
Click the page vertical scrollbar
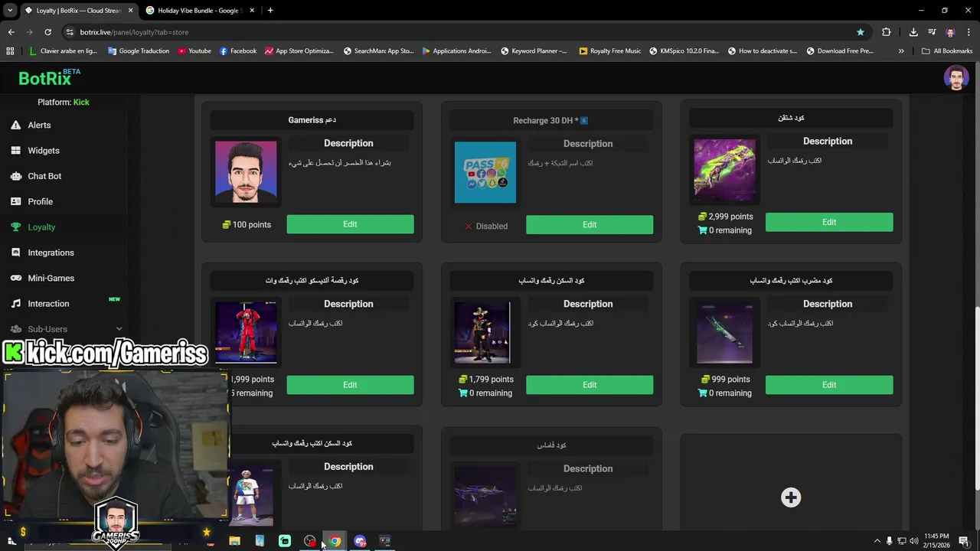point(976,398)
